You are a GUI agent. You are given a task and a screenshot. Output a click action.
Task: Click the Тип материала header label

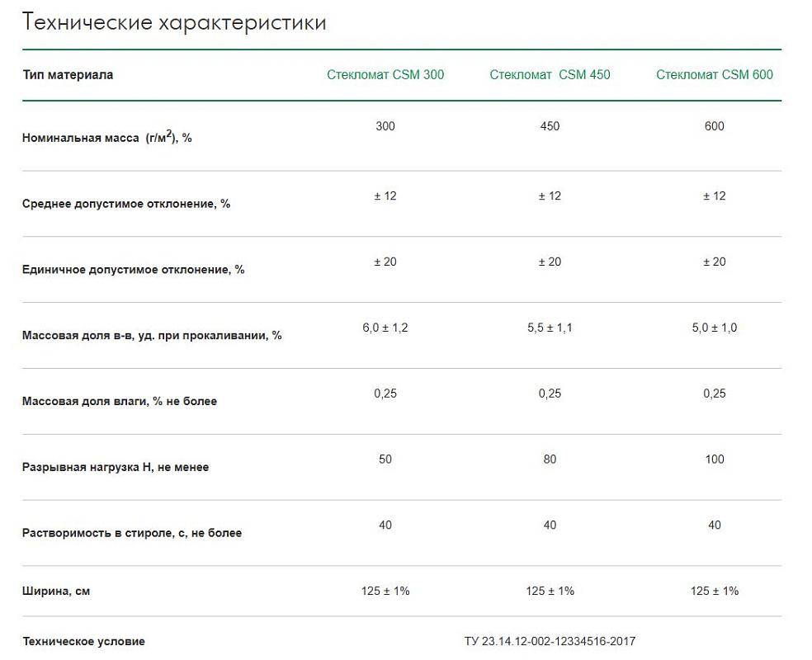click(68, 75)
